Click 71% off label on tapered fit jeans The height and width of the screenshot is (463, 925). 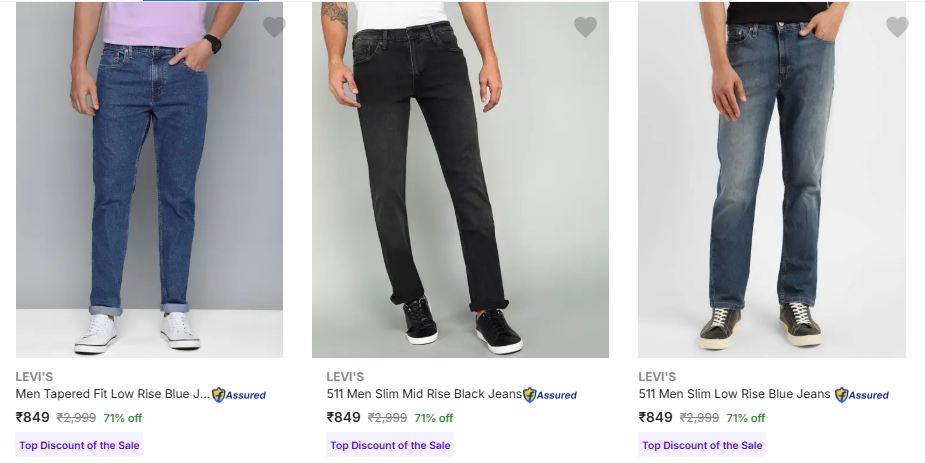[x=122, y=418]
